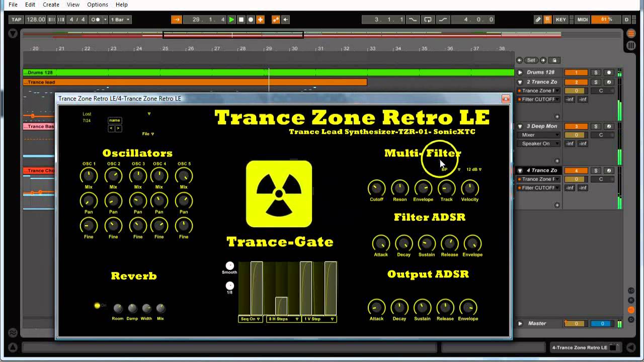Click the Multi-Filter Cutoff knob
Screen dimensions: 644x362
(376, 189)
